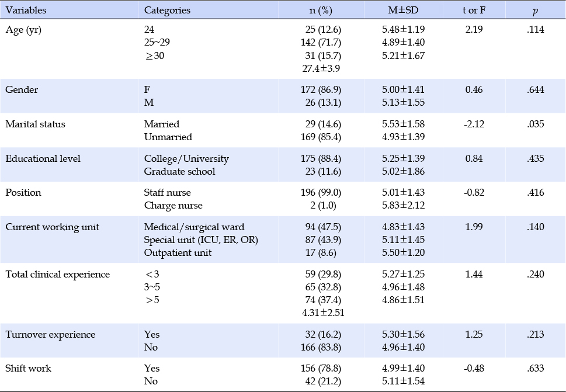
Task: Click the 'Special unit (ICU, ER, OR)' cell
Action: 201,240
